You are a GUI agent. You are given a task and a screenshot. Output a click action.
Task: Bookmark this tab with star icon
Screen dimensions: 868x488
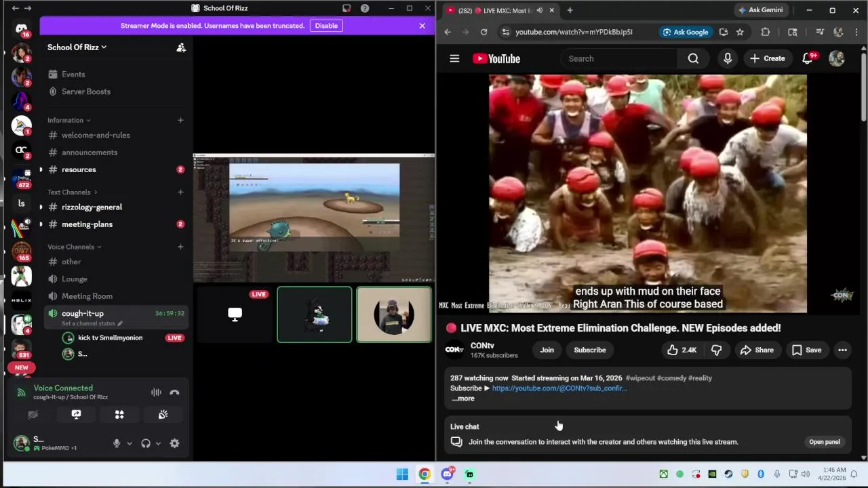coord(740,32)
